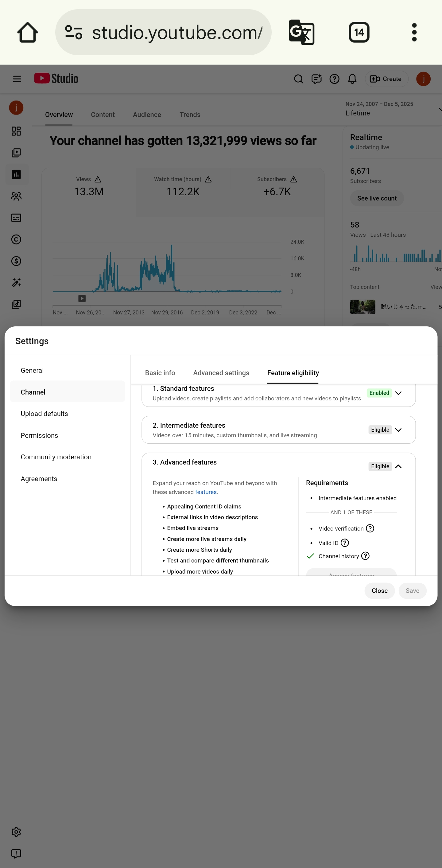Screen dimensions: 442x868
Task: Open the Copyright icon in left sidebar
Action: tap(16, 239)
